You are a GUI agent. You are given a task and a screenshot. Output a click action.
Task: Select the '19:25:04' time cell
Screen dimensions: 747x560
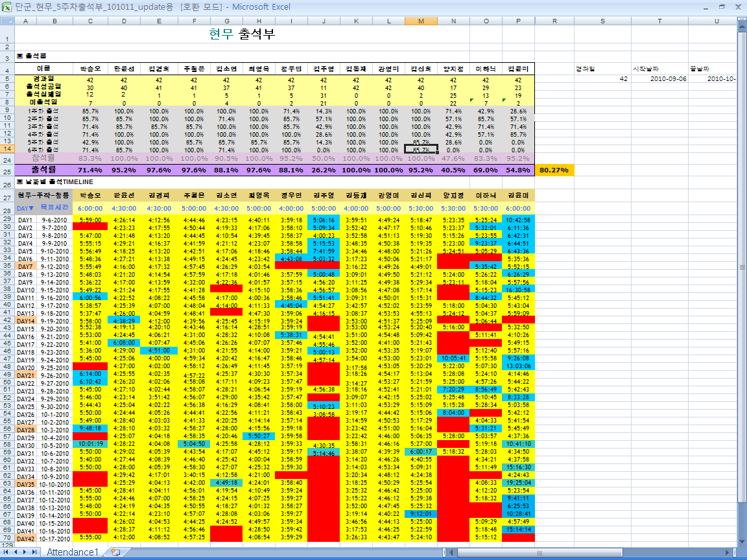(x=518, y=483)
